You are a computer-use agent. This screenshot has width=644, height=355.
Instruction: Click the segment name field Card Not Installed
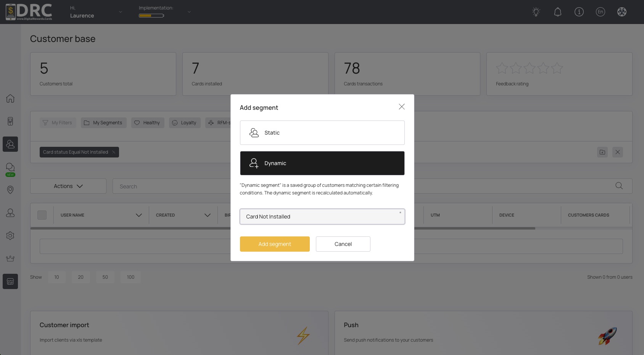(x=322, y=217)
